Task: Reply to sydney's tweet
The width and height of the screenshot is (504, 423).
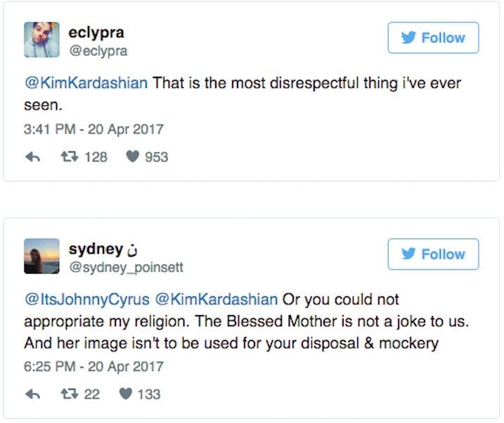Action: click(x=32, y=395)
